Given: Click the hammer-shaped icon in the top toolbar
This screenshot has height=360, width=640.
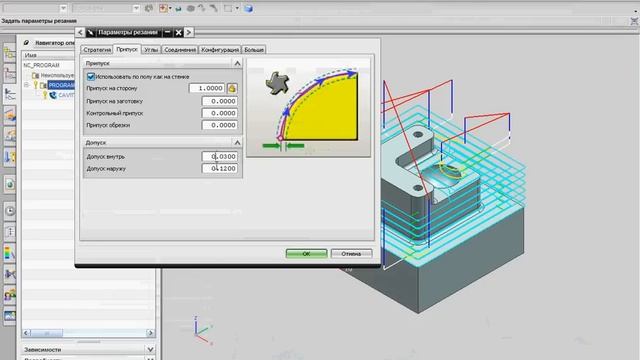Looking at the screenshot, I should coord(213,8).
